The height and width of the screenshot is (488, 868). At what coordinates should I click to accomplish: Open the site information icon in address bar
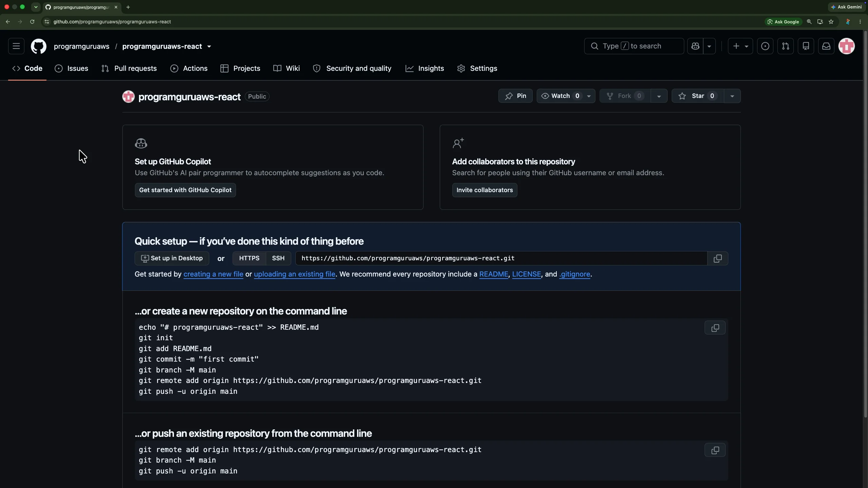(47, 22)
